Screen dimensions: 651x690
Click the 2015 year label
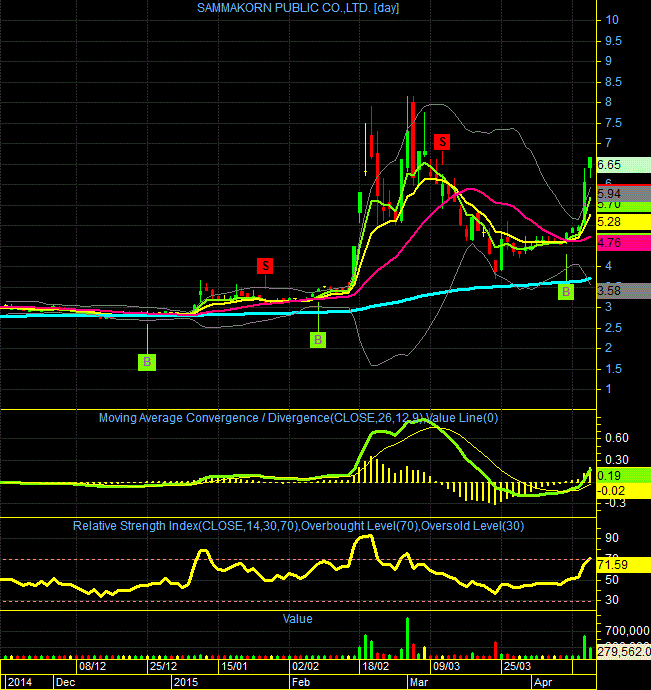[x=185, y=682]
